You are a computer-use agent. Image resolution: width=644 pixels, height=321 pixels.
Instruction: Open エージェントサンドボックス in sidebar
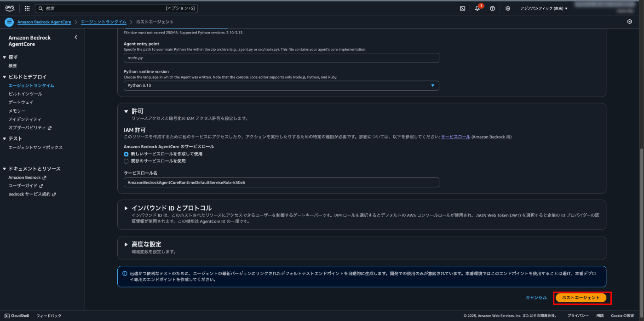point(35,148)
